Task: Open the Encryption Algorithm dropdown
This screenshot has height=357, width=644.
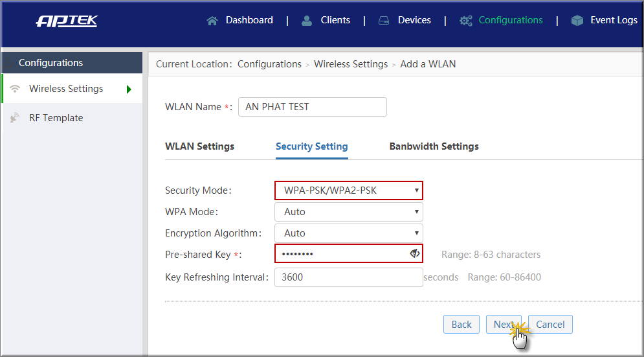Action: click(x=349, y=233)
